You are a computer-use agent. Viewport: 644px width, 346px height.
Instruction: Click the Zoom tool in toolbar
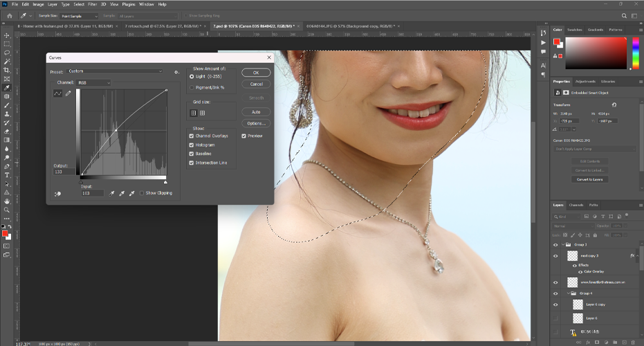pyautogui.click(x=7, y=210)
